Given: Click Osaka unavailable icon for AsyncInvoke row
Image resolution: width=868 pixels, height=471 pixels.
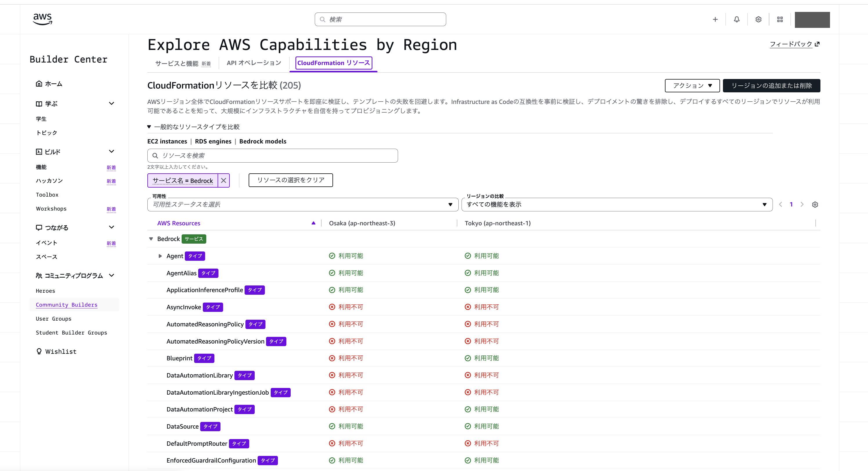Looking at the screenshot, I should coord(332,307).
